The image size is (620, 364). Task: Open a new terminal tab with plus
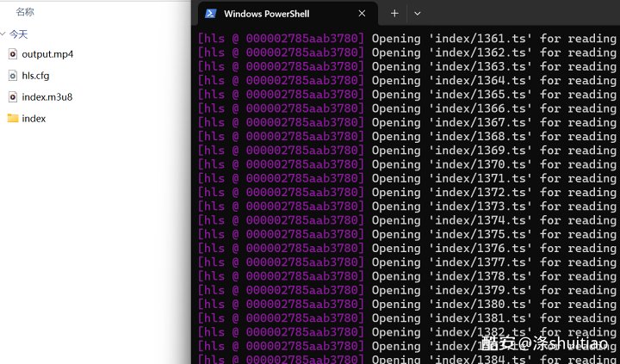[x=394, y=14]
